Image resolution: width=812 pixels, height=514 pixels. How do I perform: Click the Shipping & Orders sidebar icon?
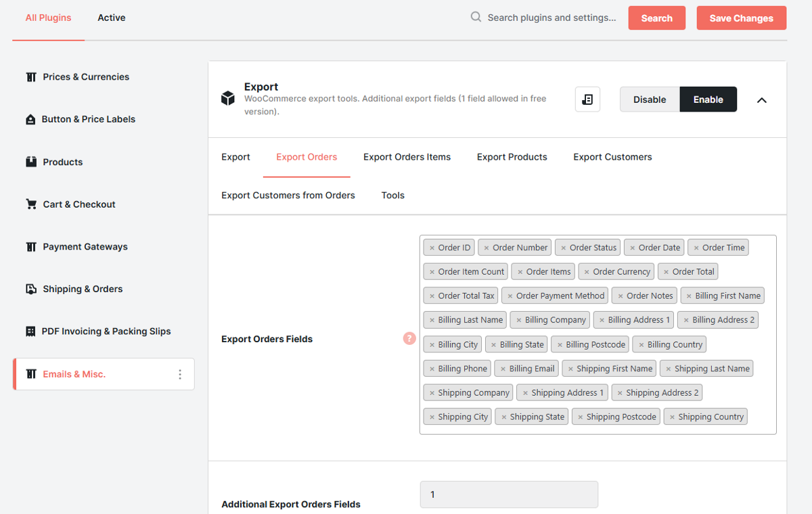tap(31, 289)
